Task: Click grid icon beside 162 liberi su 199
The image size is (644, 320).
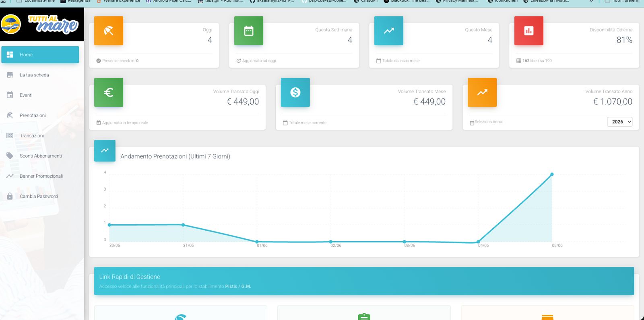Action: coord(519,61)
